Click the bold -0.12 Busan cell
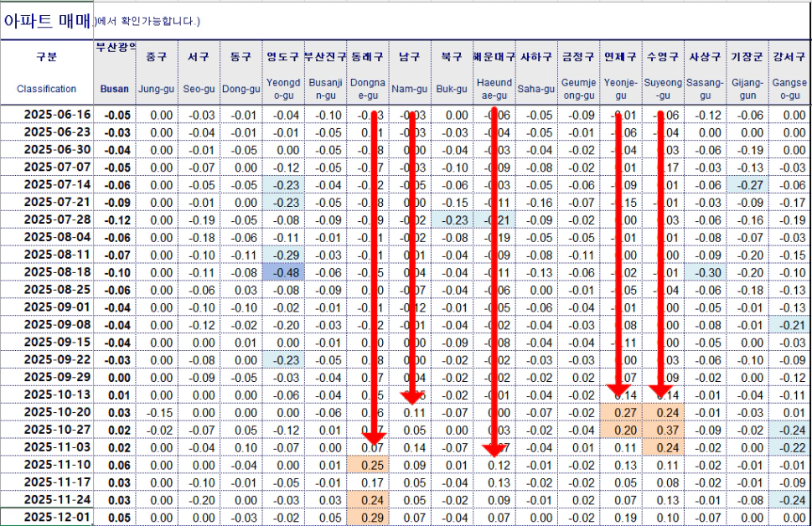Image resolution: width=812 pixels, height=526 pixels. click(x=115, y=219)
